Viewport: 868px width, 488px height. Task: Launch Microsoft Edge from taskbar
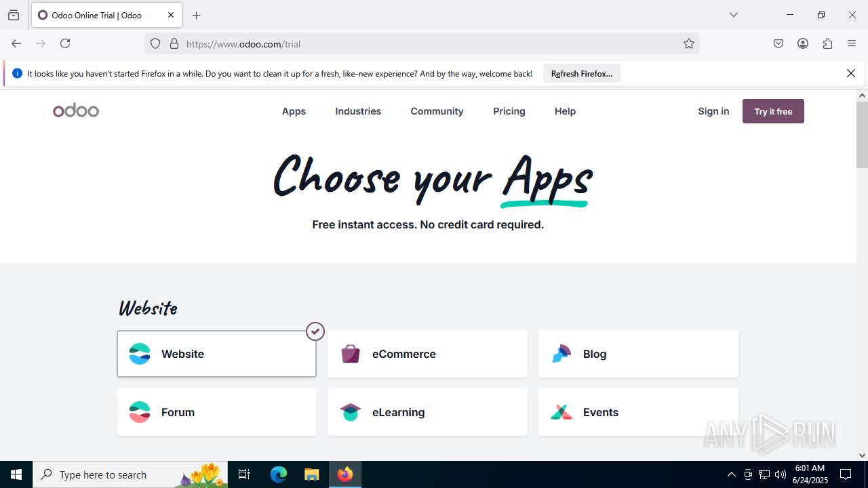279,474
